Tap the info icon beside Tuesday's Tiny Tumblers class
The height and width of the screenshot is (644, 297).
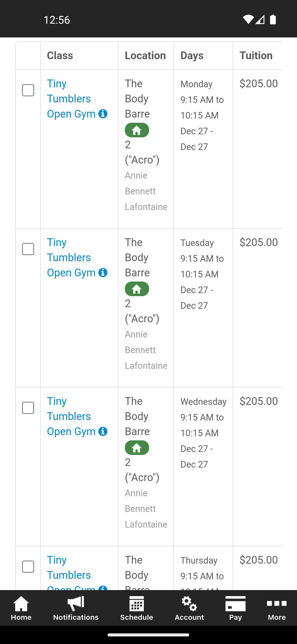tap(103, 272)
